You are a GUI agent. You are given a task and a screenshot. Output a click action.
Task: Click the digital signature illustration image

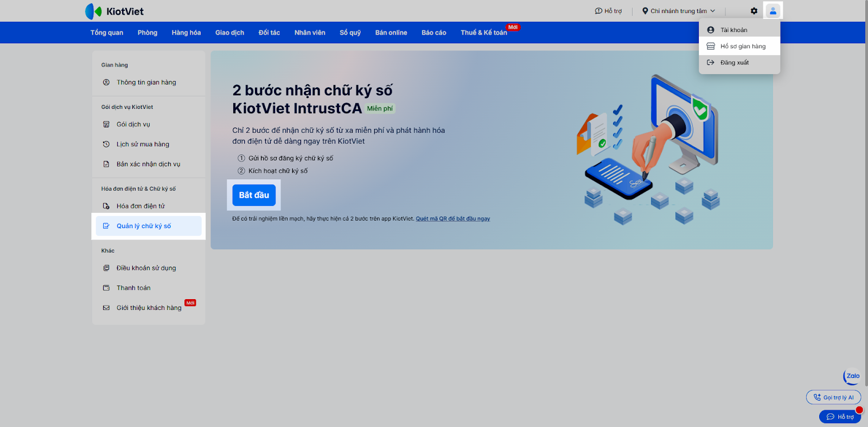pos(648,150)
